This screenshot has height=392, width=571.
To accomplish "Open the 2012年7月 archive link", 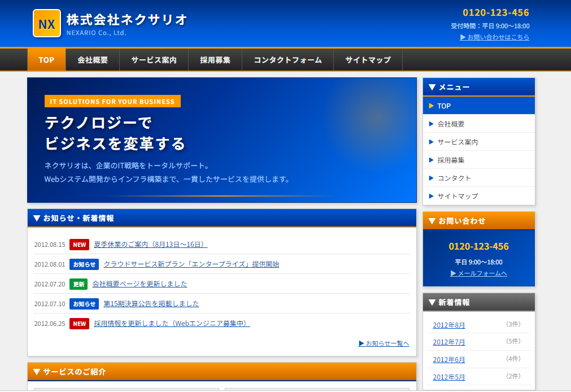I will 448,342.
